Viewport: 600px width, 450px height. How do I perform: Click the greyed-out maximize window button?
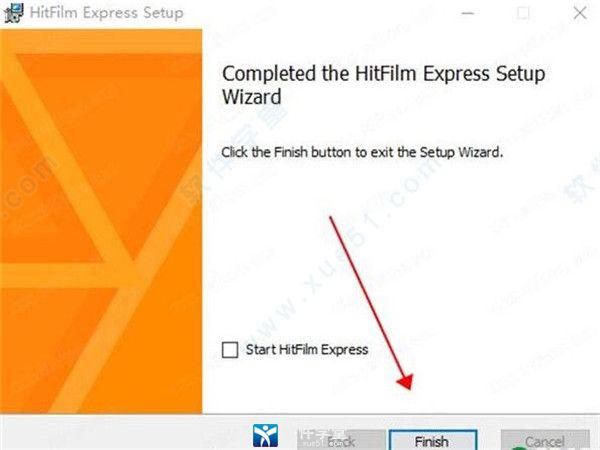[523, 13]
